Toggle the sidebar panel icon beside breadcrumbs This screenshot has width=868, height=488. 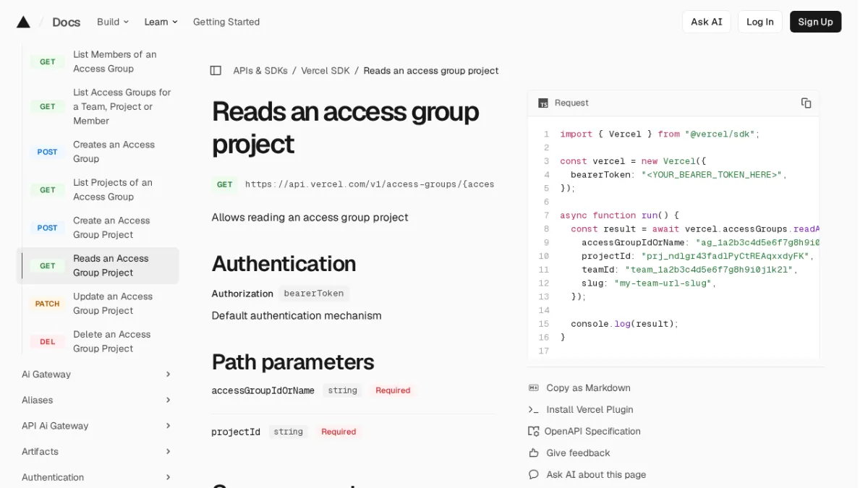tap(216, 71)
